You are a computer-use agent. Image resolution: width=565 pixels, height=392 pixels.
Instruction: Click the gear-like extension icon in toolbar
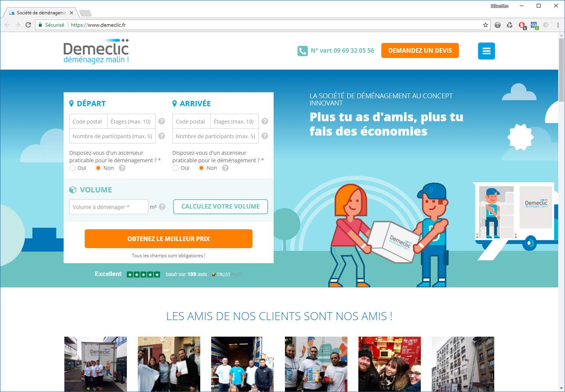[498, 25]
